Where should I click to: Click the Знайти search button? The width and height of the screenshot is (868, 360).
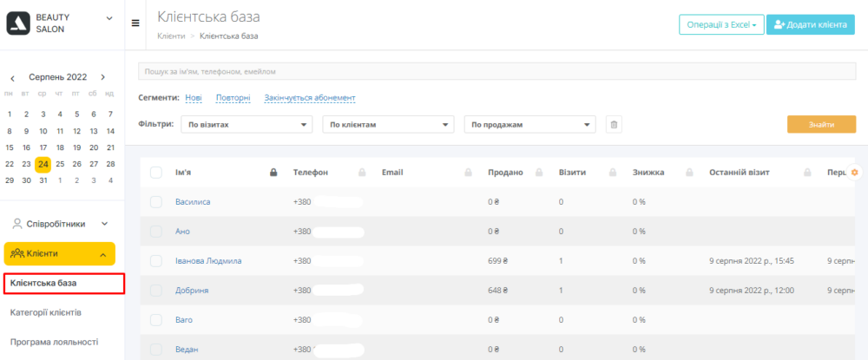pos(821,125)
